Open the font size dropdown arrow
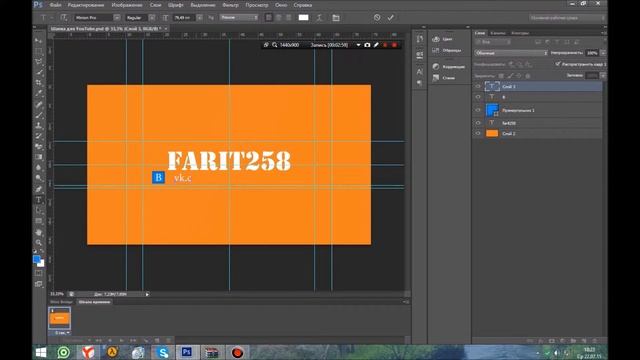This screenshot has height=360, width=640. [199, 18]
